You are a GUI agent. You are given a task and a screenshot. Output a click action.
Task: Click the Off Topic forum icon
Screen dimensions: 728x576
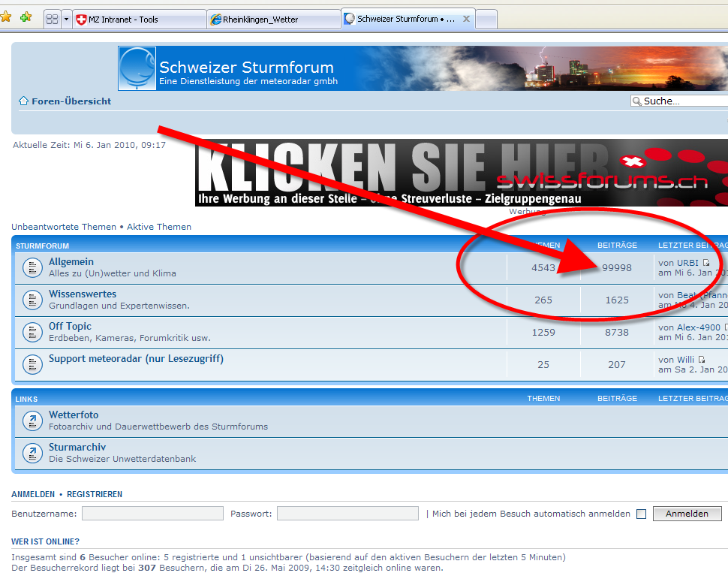click(32, 333)
